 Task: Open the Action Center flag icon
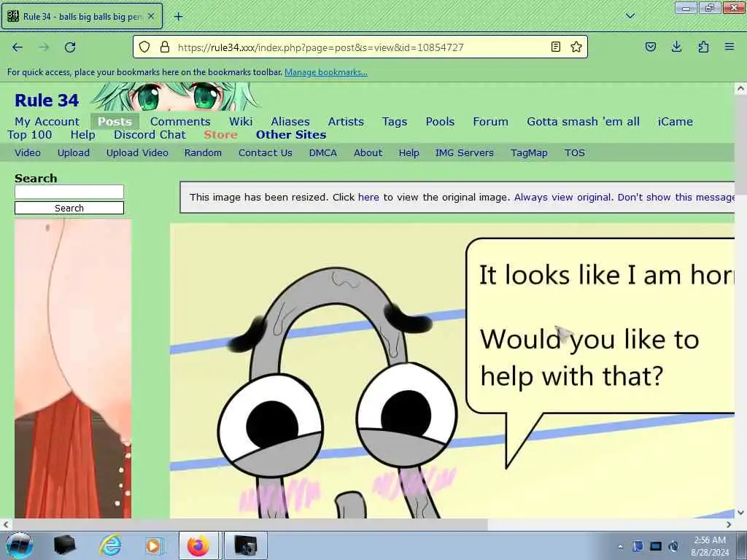coord(638,545)
